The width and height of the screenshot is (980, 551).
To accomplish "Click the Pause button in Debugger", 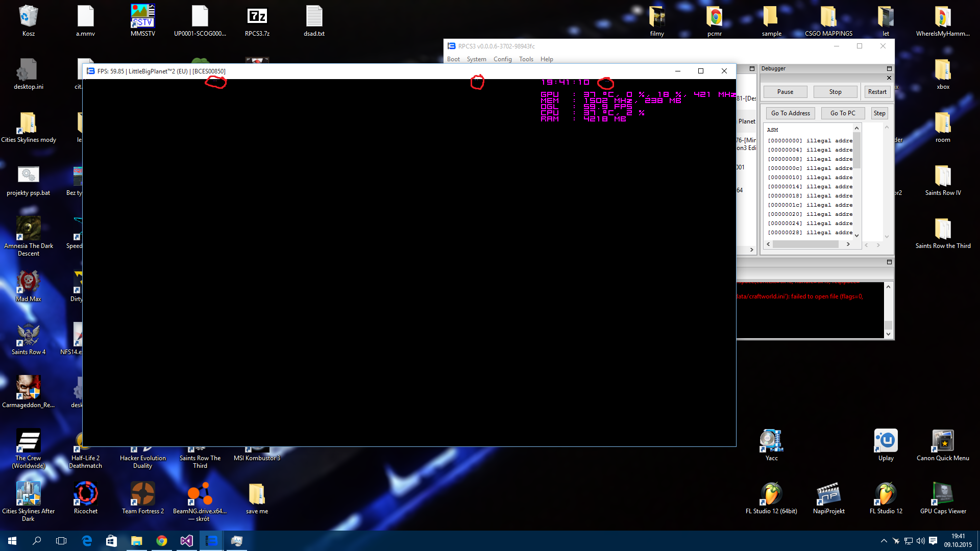I will click(x=785, y=92).
